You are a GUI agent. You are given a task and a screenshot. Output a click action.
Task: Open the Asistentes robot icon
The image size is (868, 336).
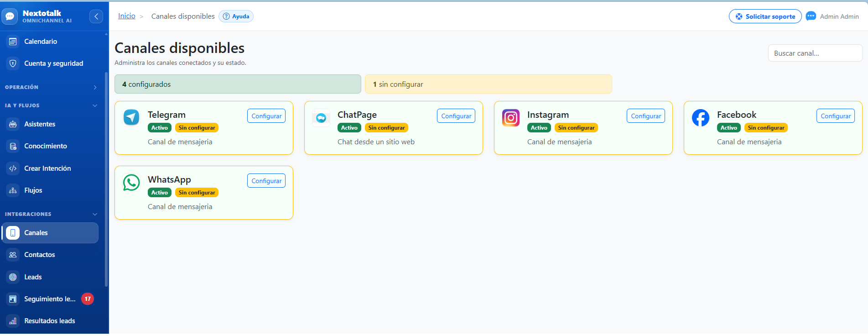pos(13,124)
